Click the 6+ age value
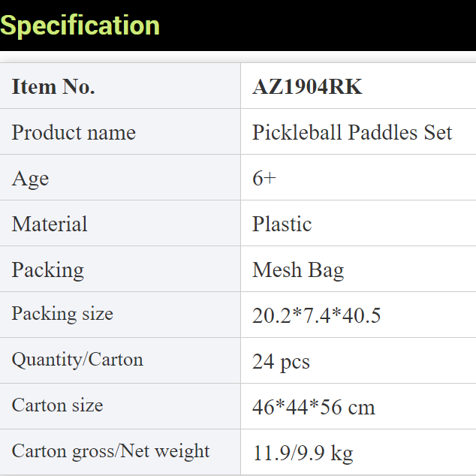 (264, 179)
